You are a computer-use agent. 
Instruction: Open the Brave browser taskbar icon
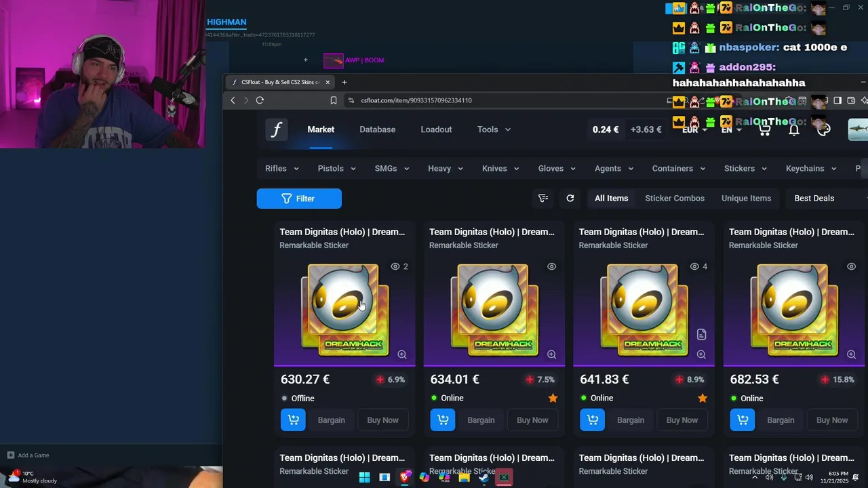[x=405, y=478]
